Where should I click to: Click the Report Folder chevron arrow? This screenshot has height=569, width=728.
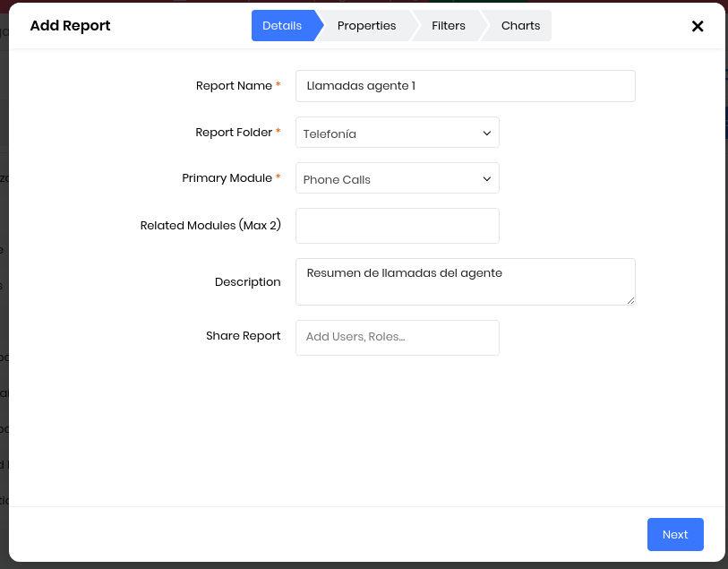487,133
